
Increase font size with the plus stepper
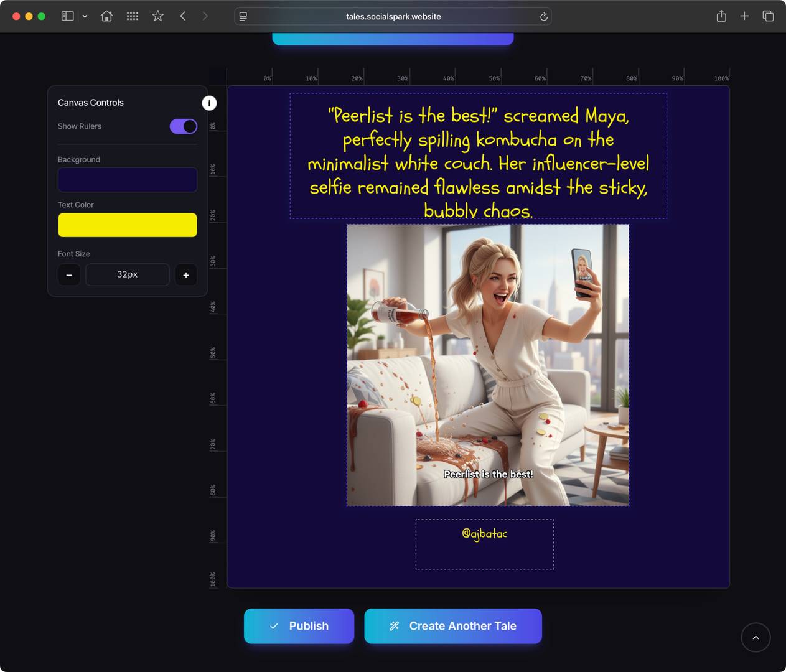[x=186, y=274]
